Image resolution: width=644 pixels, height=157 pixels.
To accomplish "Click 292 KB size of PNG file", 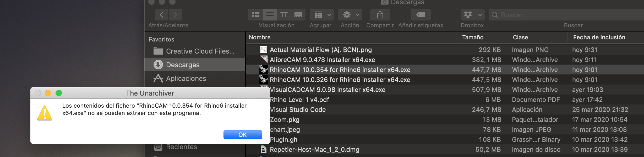I will (490, 50).
